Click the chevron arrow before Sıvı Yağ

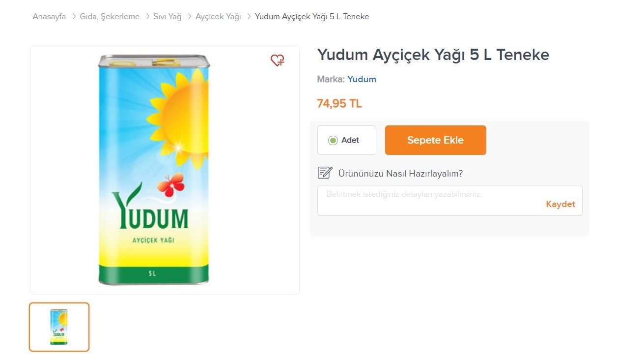pos(147,17)
